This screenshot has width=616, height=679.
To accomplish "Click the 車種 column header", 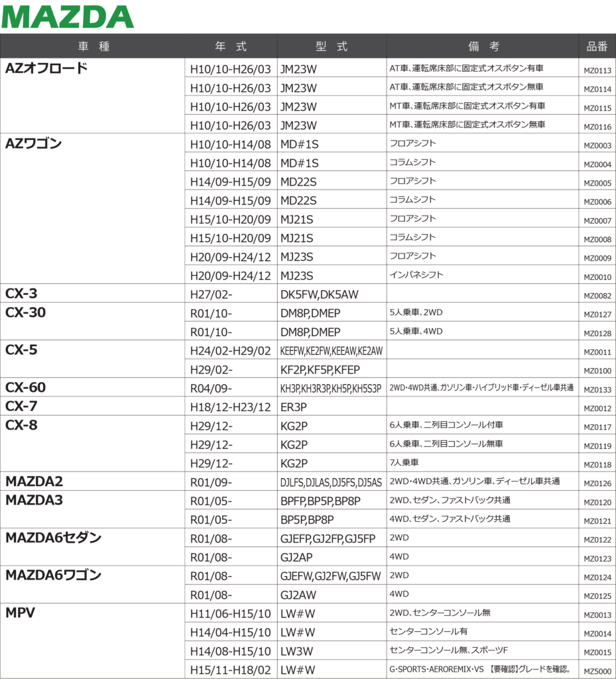I will click(93, 46).
